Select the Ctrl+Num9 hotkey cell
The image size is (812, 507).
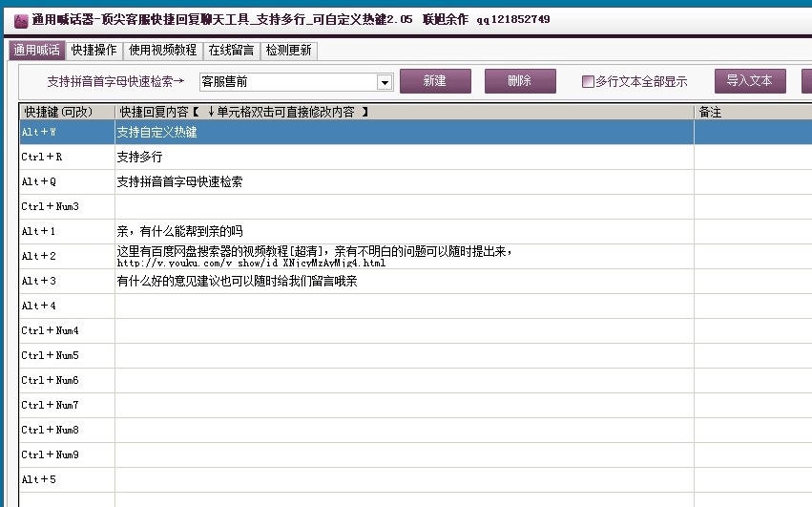tap(67, 455)
